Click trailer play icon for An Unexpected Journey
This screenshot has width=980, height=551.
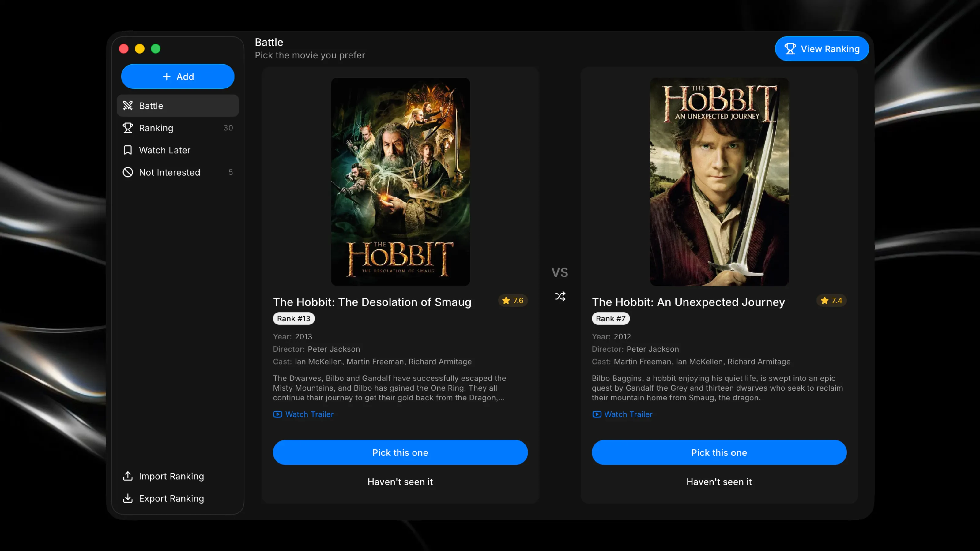(597, 414)
